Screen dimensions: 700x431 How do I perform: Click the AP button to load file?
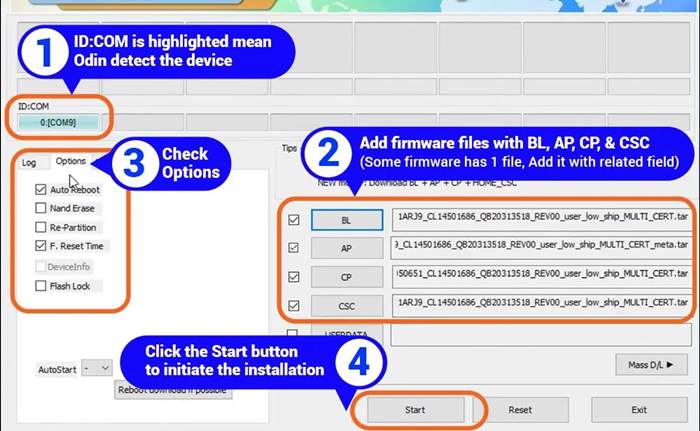347,248
